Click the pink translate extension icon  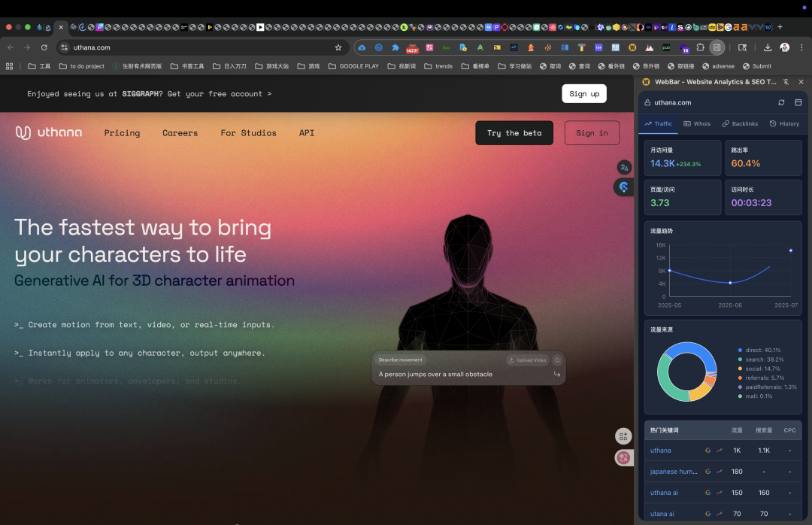pos(429,47)
